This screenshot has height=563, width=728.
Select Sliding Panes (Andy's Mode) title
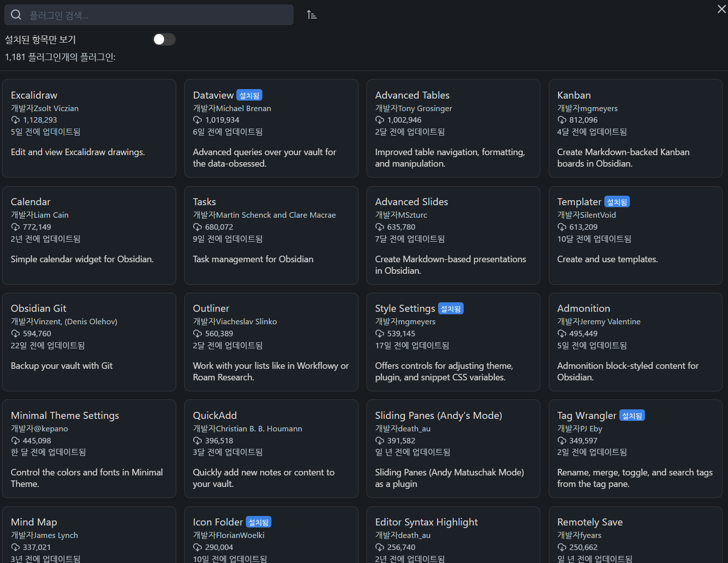pos(439,415)
